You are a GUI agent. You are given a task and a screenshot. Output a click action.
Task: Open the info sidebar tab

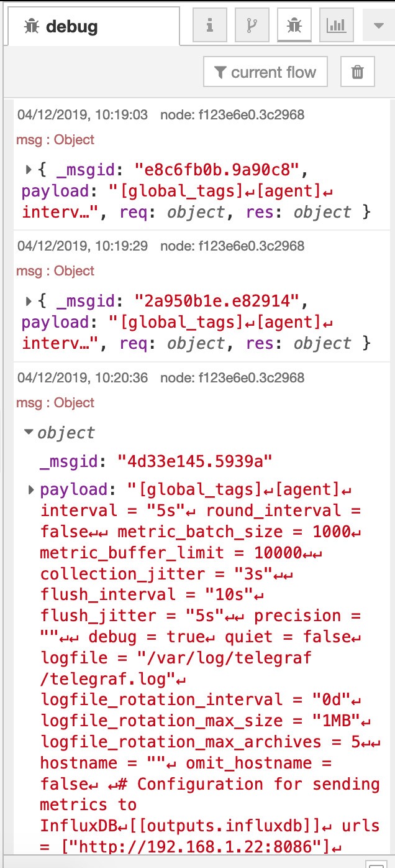click(210, 25)
